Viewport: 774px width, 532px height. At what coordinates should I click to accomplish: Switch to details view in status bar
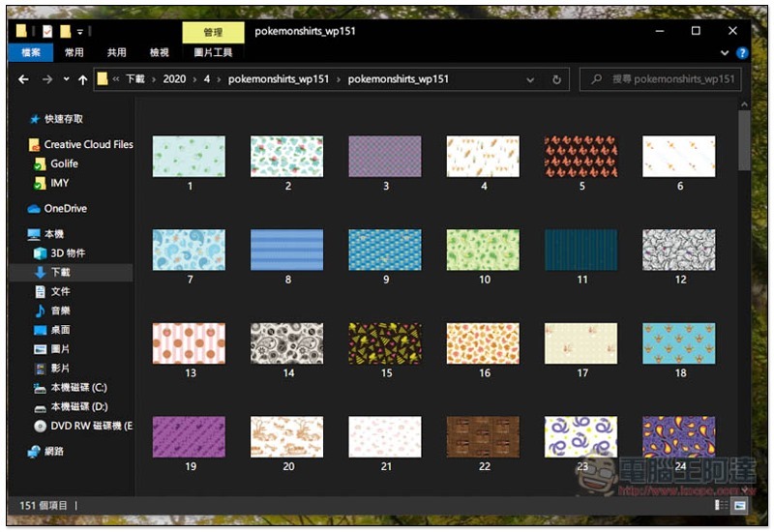(x=721, y=505)
